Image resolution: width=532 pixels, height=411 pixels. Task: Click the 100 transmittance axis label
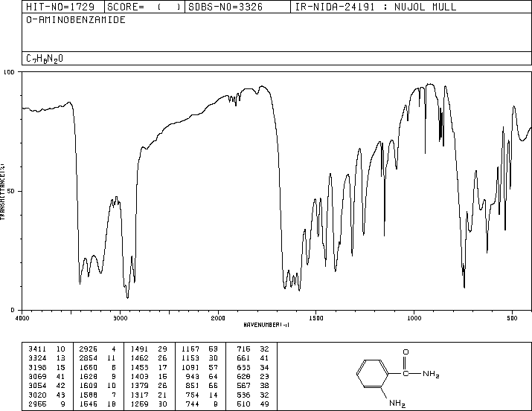pos(9,72)
